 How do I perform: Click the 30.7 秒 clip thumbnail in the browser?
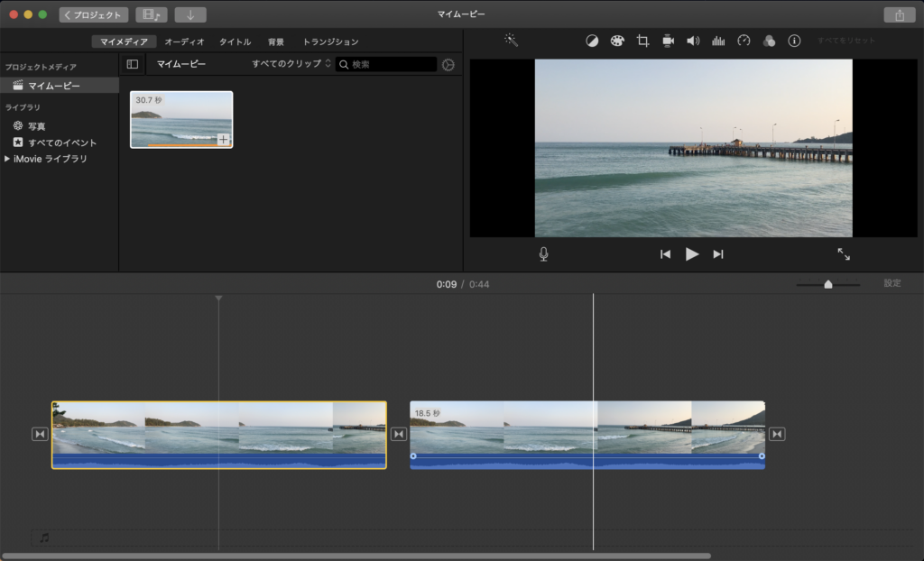[x=181, y=119]
